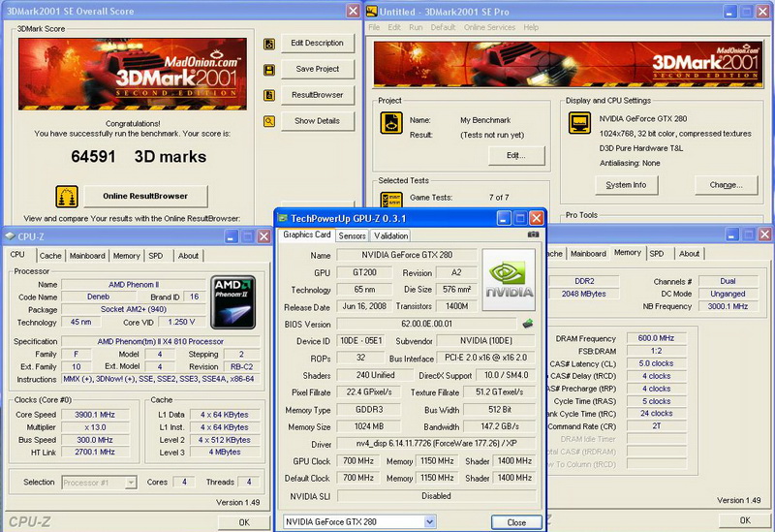Open Cache tab in left CPU-Z
The image size is (775, 532).
[50, 256]
